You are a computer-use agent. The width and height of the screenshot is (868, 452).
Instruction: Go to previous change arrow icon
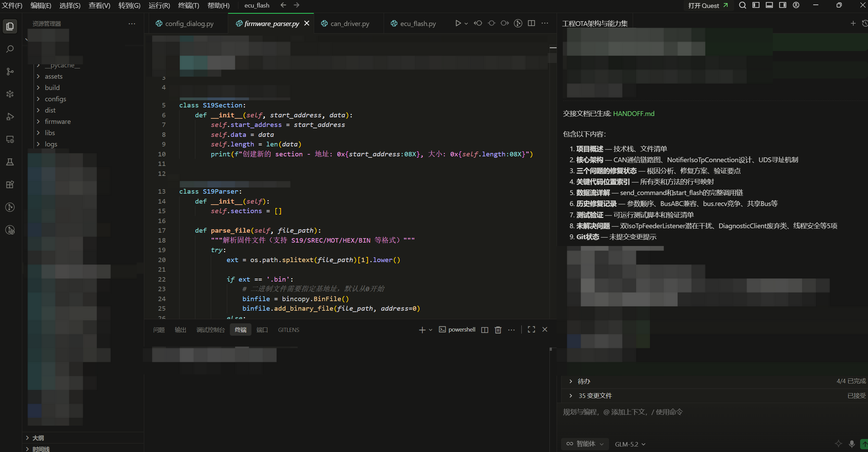(478, 23)
